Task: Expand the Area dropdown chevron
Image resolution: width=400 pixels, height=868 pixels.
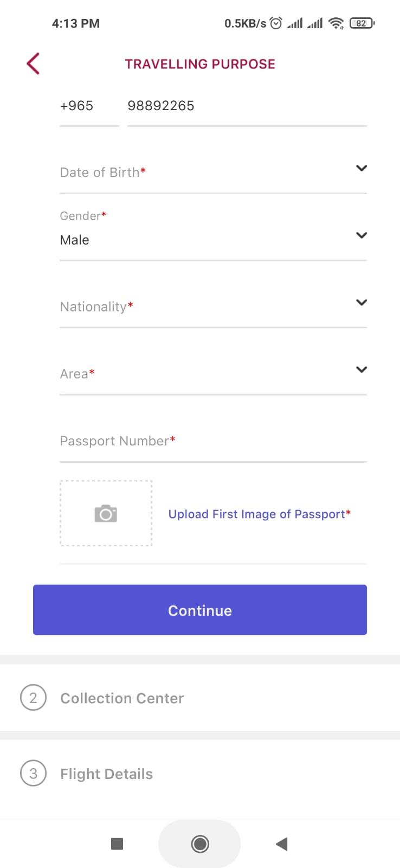Action: [x=362, y=369]
